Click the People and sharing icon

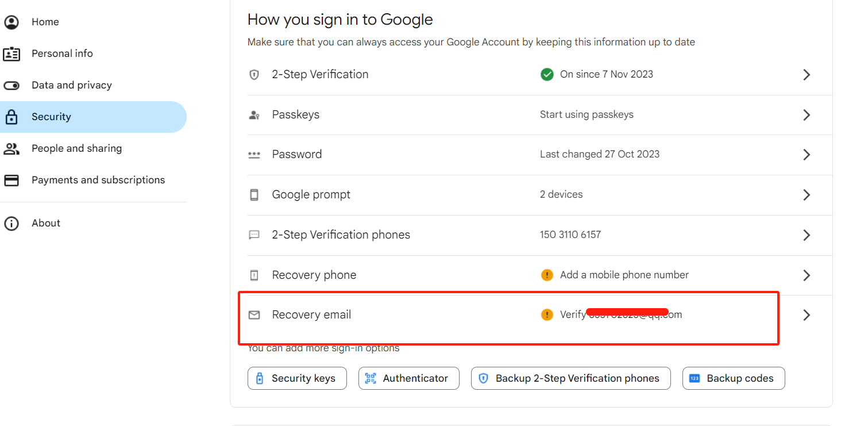point(11,149)
